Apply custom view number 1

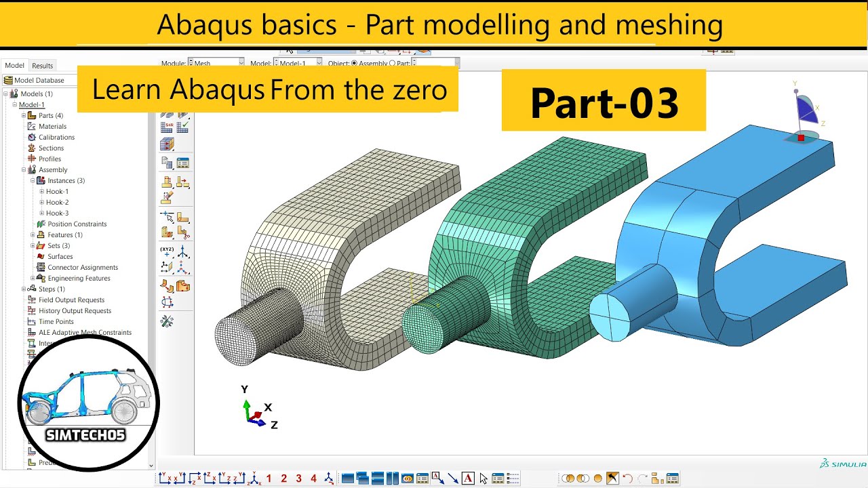tap(269, 478)
